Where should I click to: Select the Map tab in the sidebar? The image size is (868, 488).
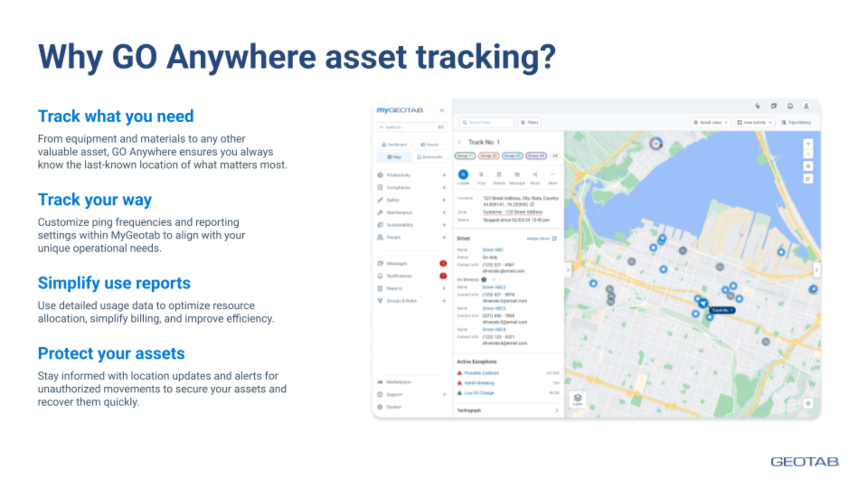tap(394, 157)
